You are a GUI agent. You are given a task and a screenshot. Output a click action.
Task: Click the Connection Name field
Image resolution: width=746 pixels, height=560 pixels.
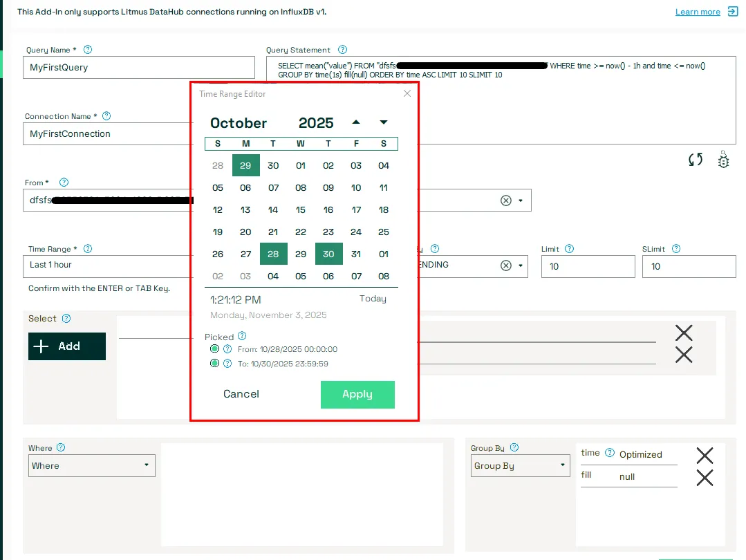point(109,133)
